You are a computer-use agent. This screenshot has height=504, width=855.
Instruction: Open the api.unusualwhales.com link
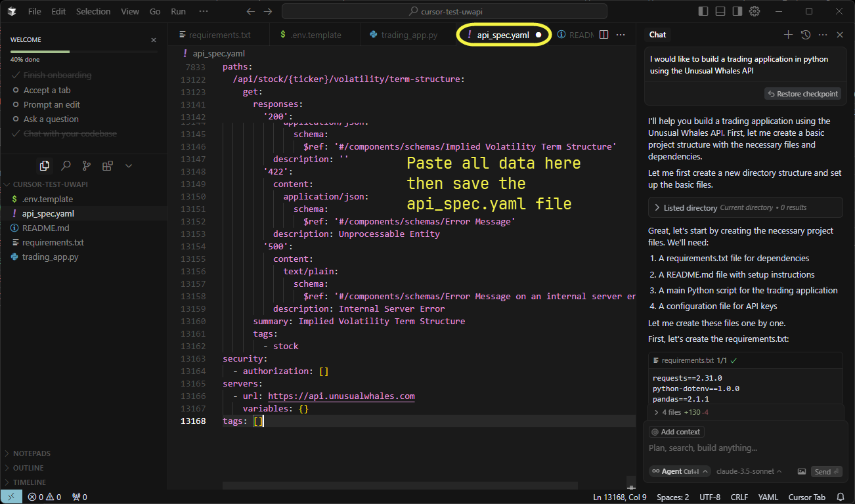coord(341,396)
